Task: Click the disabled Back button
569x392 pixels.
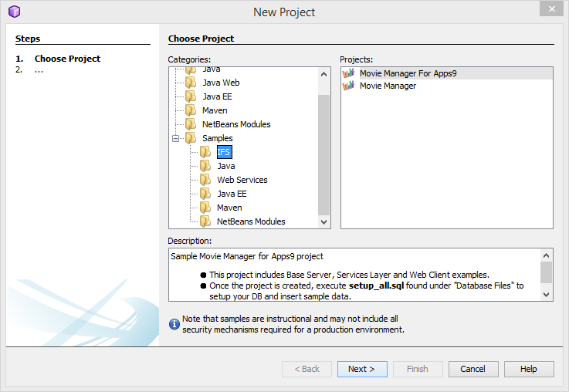Action: point(307,369)
